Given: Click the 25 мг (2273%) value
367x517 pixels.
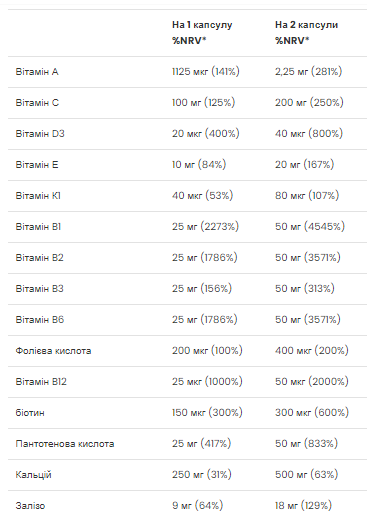Looking at the screenshot, I should tap(205, 226).
